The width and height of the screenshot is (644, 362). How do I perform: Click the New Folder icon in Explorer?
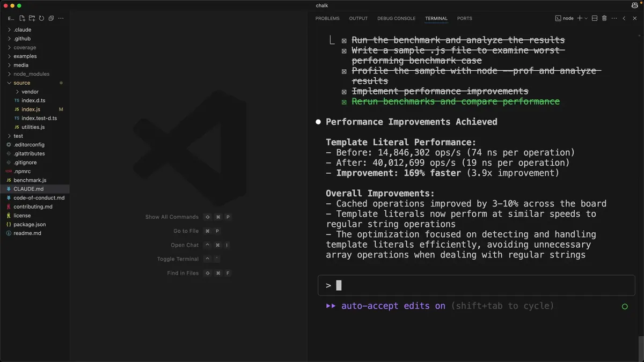pos(32,18)
